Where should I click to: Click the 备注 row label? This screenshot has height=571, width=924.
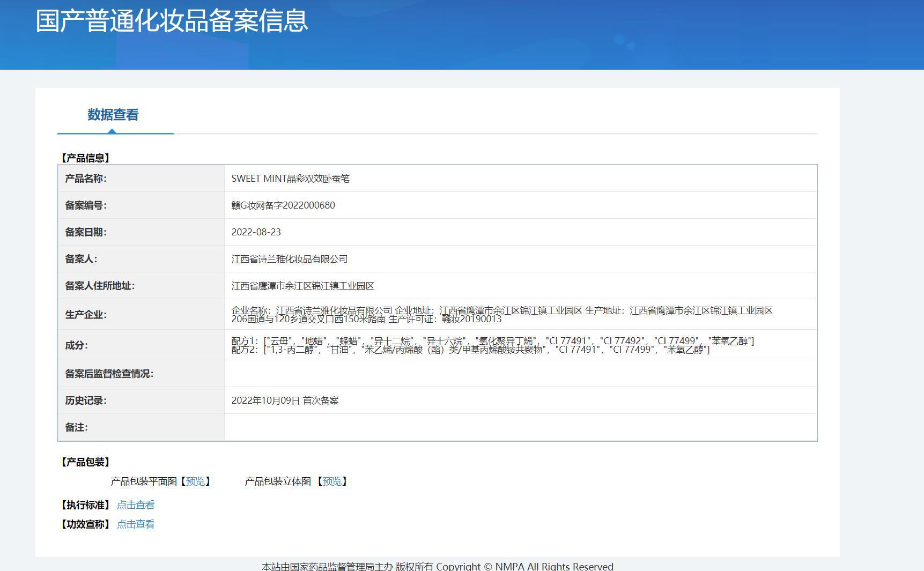(x=76, y=427)
